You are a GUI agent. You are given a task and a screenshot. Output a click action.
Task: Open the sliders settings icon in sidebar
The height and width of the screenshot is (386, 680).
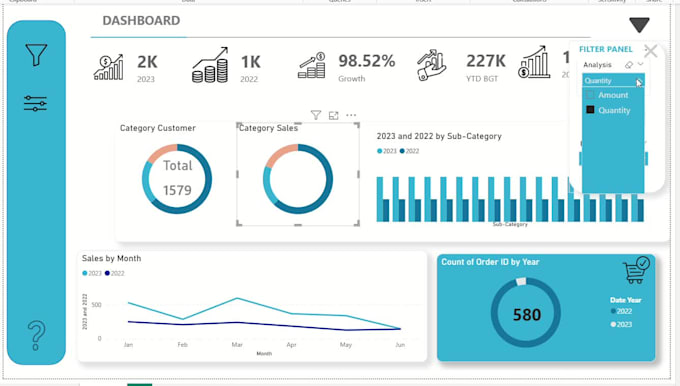(x=36, y=104)
